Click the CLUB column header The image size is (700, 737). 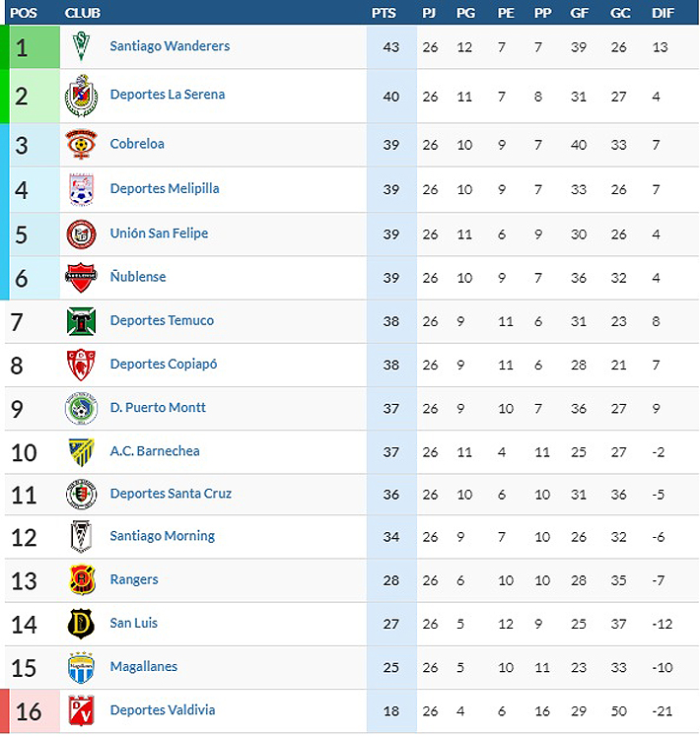coord(82,13)
